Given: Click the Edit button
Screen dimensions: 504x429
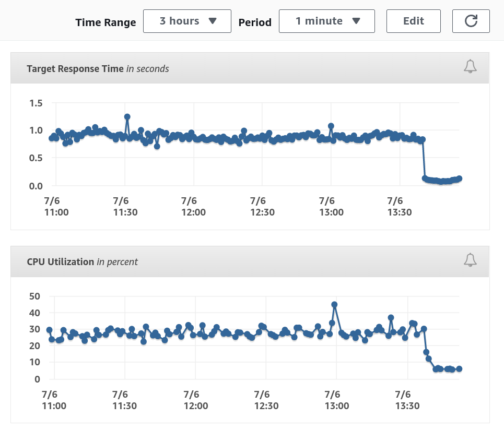Looking at the screenshot, I should (x=413, y=21).
